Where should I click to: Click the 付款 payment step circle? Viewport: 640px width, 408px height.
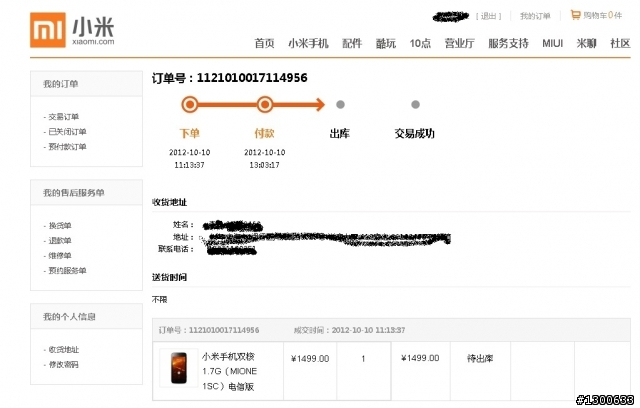(x=264, y=104)
